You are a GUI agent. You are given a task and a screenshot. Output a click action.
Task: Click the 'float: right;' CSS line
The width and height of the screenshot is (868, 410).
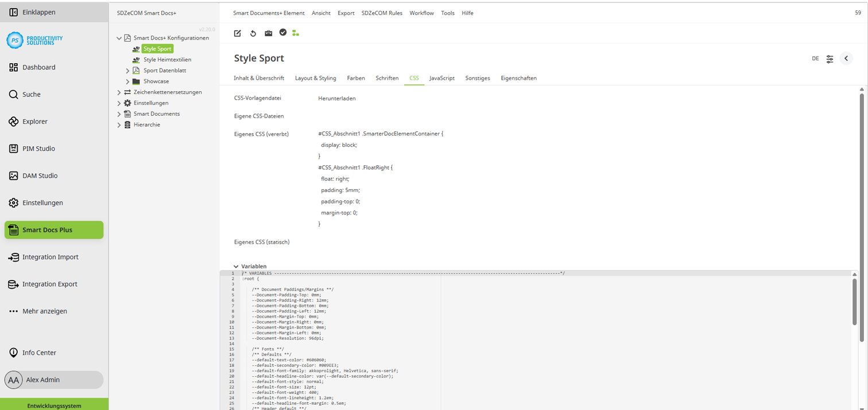pos(335,179)
